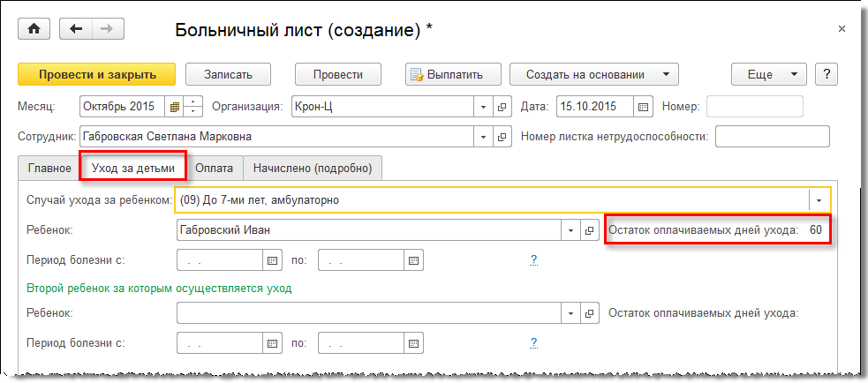The width and height of the screenshot is (868, 383).
Task: Open calendar for first Период болезни start date
Action: pyautogui.click(x=272, y=260)
